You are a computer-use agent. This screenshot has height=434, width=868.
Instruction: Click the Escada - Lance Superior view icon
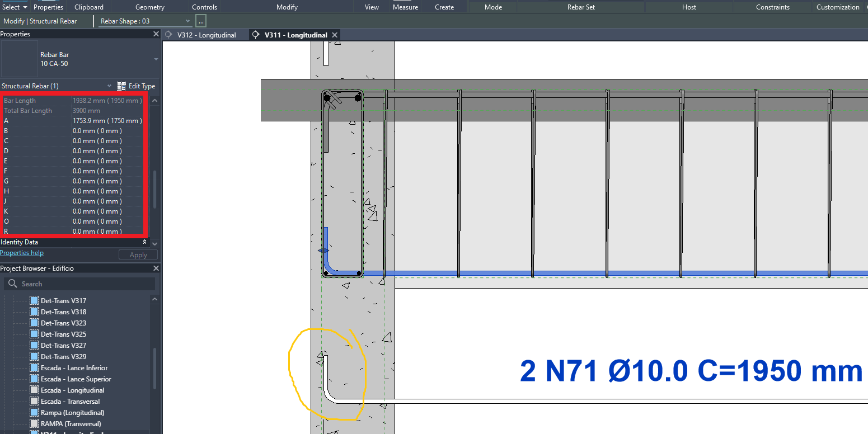(x=34, y=379)
